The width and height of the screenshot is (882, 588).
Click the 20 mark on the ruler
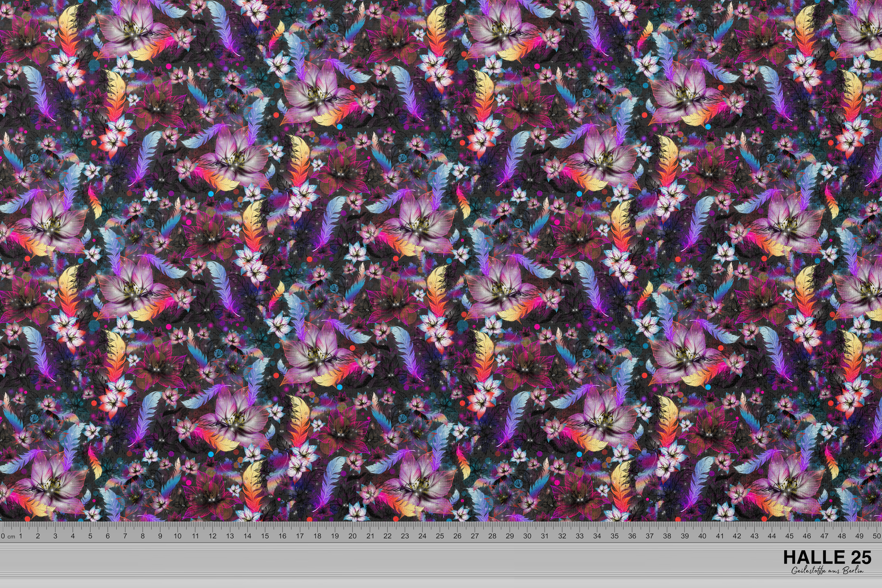point(353,536)
